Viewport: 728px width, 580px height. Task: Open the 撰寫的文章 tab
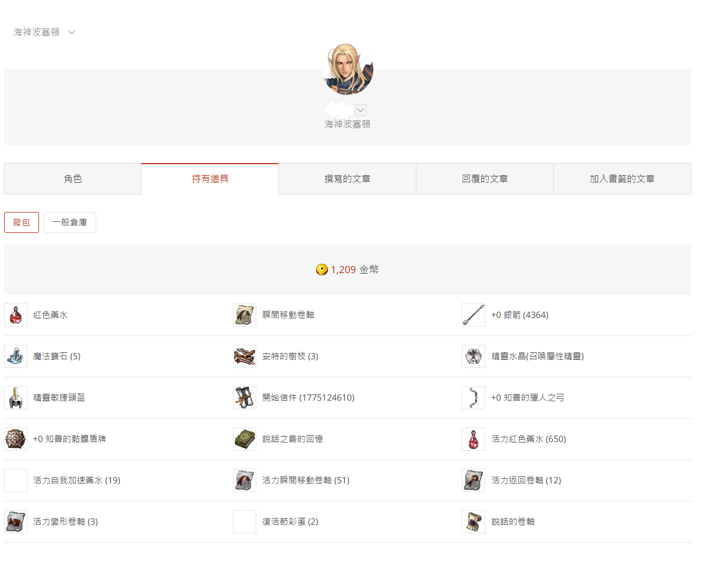(x=347, y=179)
